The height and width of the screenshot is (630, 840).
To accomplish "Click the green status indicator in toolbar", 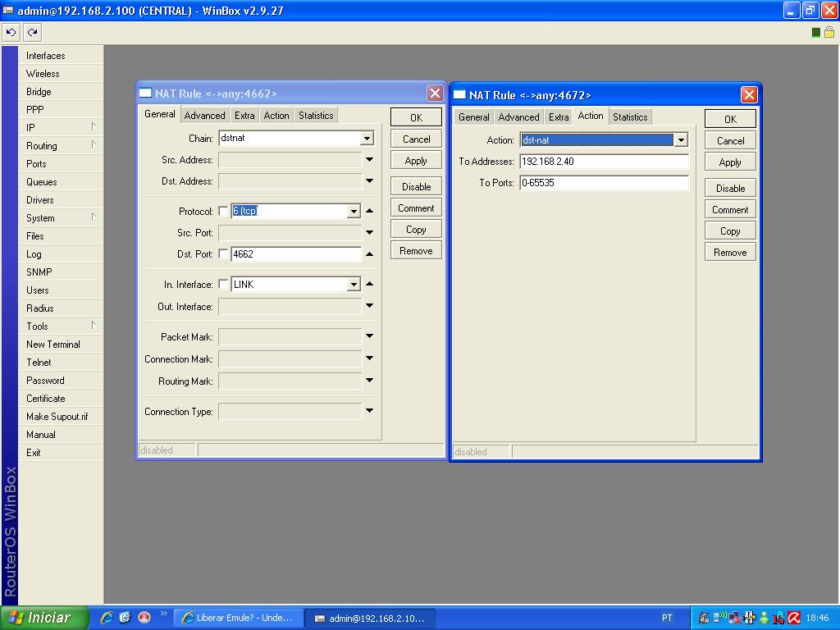I will (x=816, y=33).
